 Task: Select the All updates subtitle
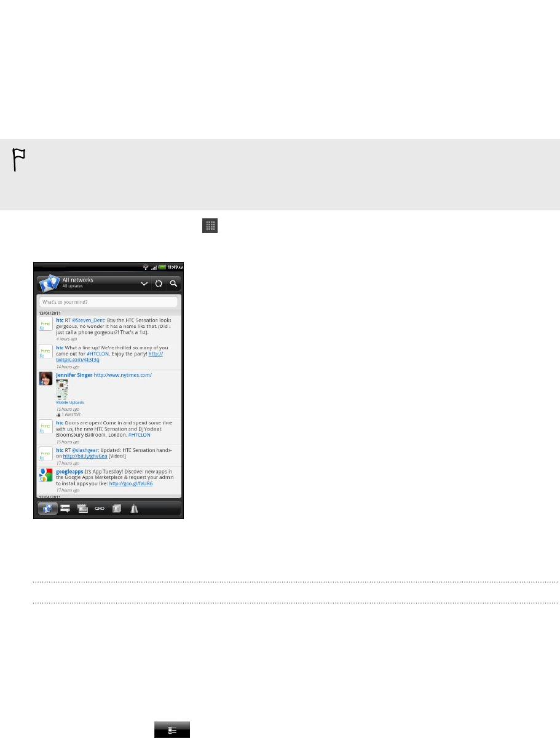[73, 287]
